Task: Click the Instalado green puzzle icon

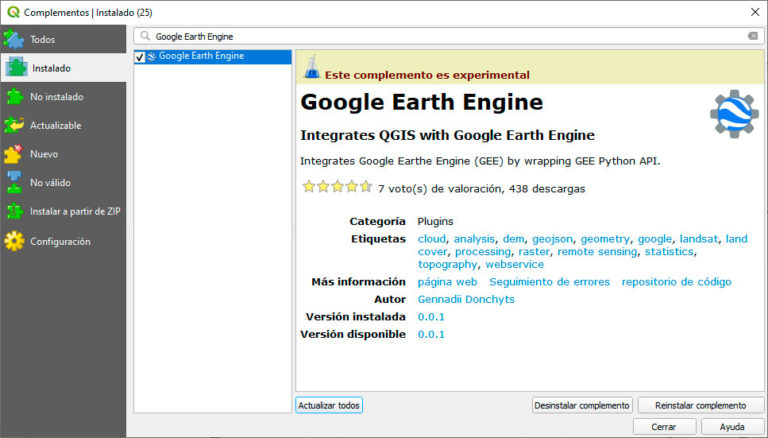Action: point(17,68)
